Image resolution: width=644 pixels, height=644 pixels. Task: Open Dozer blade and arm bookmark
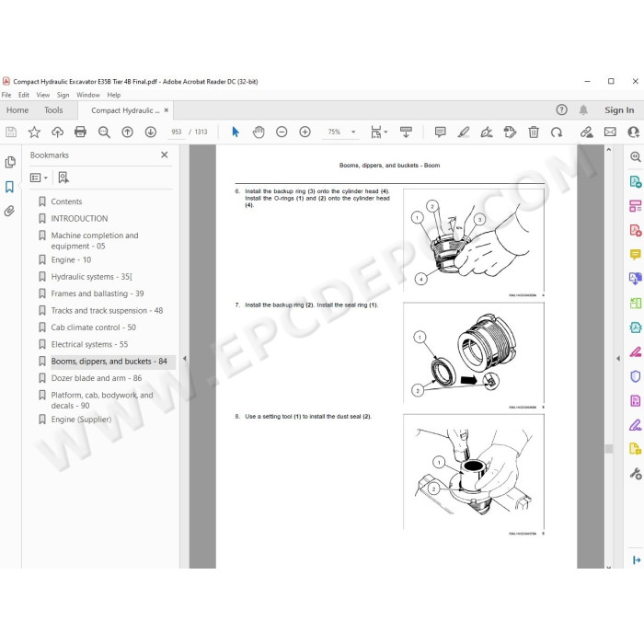point(96,378)
